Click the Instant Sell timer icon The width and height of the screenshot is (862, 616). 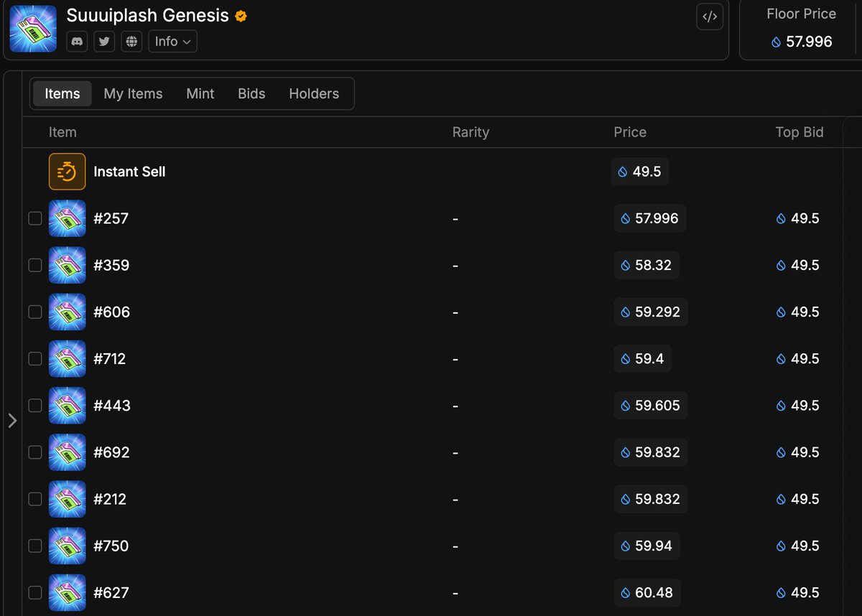point(67,172)
